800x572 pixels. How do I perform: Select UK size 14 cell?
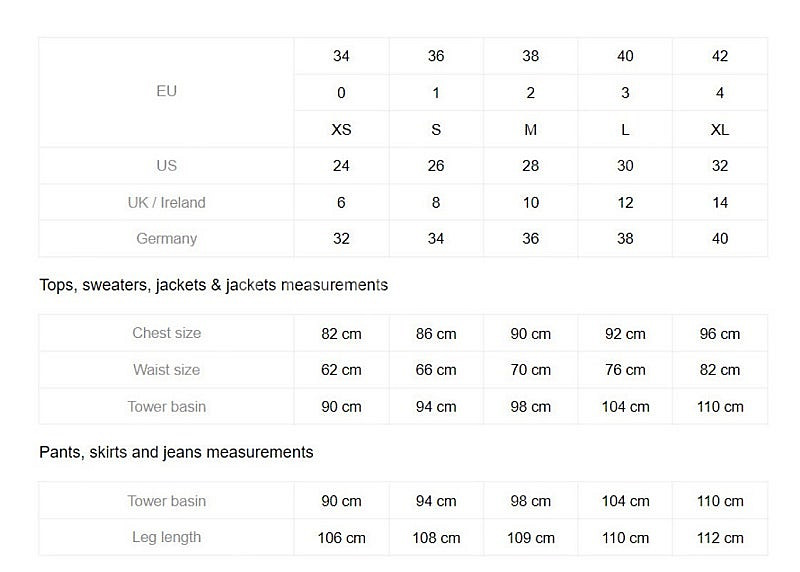pyautogui.click(x=719, y=203)
